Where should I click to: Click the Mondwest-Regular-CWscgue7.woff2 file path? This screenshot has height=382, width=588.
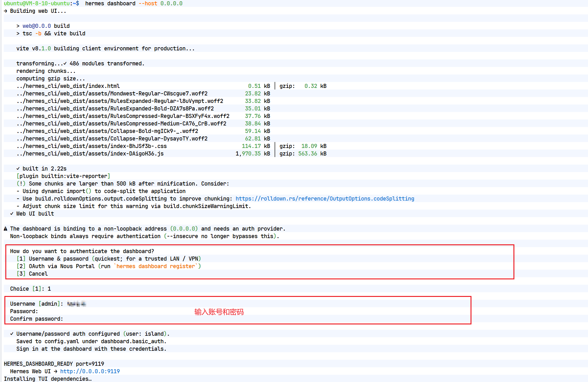[112, 94]
